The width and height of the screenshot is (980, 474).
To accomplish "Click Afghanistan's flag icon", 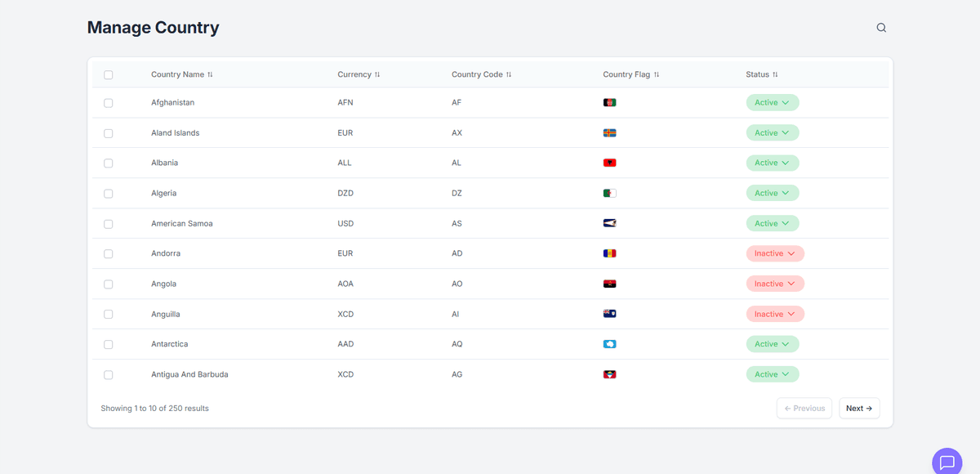I will pos(609,102).
